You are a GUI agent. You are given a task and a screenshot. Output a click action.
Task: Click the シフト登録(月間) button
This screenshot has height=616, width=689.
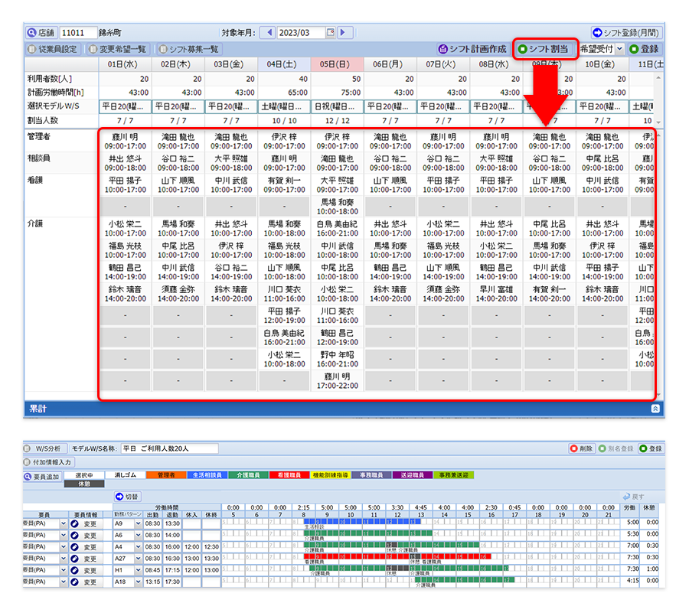(625, 33)
